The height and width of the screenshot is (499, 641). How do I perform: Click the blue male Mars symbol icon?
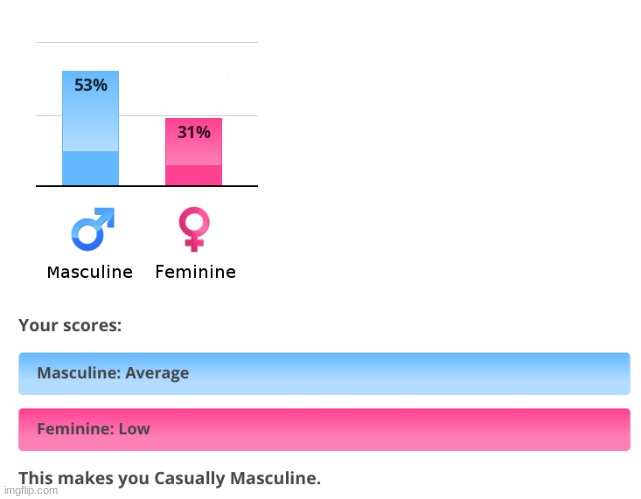coord(93,229)
